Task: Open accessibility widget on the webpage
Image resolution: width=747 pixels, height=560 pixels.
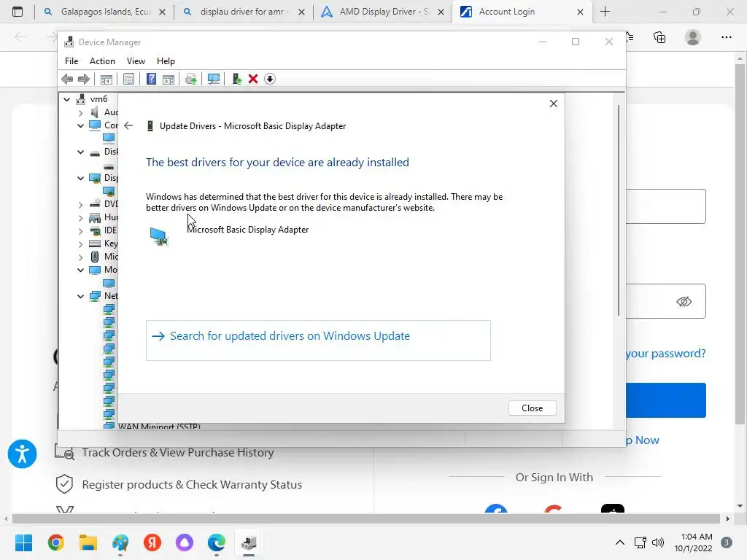Action: 22,454
